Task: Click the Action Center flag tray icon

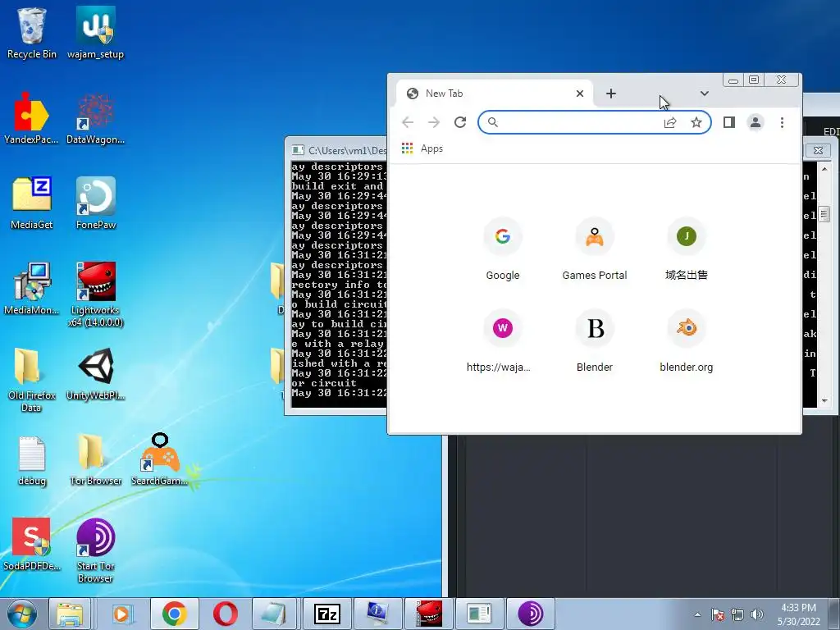Action: pos(718,614)
